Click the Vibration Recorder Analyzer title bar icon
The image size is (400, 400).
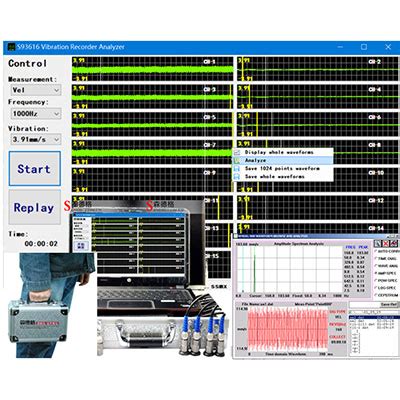pyautogui.click(x=11, y=47)
